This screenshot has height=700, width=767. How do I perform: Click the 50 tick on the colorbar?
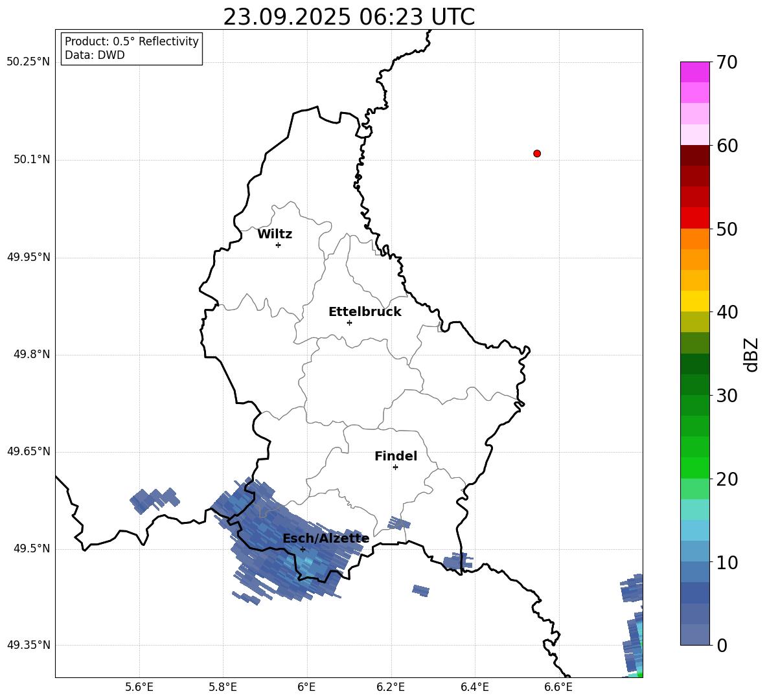click(x=727, y=229)
